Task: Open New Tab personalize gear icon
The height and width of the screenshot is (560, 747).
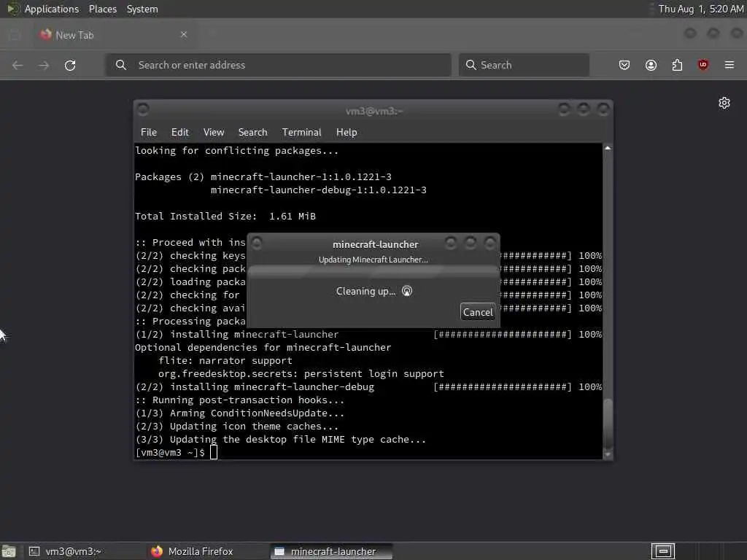Action: tap(724, 103)
